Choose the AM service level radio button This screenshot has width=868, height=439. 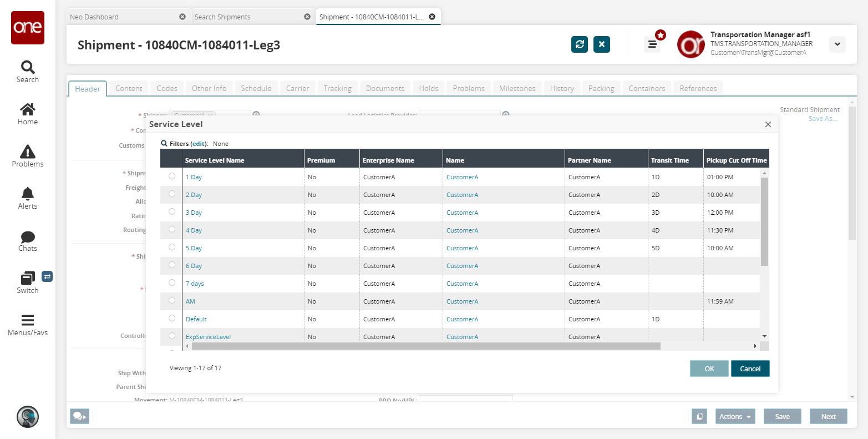pos(172,300)
